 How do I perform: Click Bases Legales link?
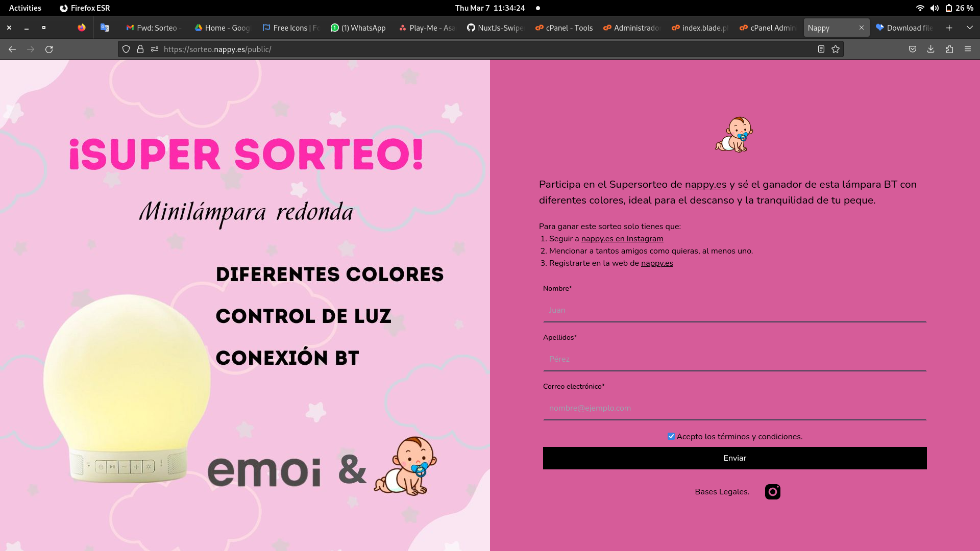coord(721,491)
